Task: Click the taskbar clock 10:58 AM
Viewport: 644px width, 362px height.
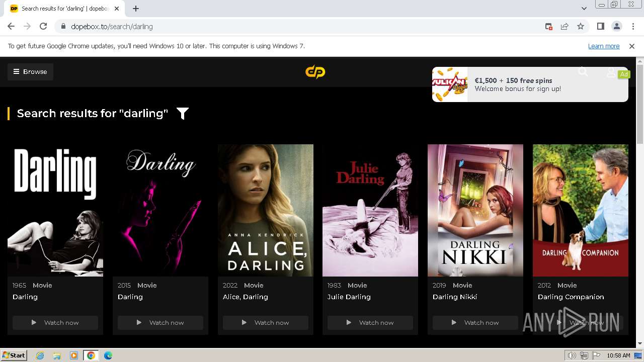Action: [x=618, y=355]
